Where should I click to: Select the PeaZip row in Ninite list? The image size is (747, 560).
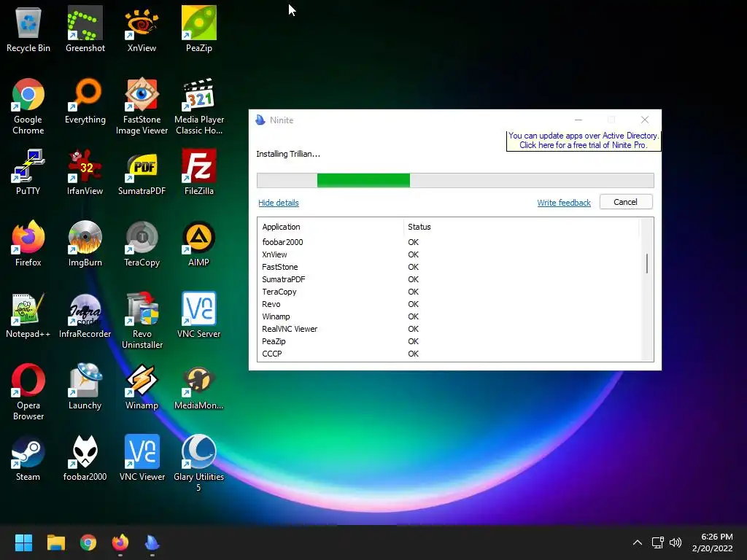click(449, 341)
